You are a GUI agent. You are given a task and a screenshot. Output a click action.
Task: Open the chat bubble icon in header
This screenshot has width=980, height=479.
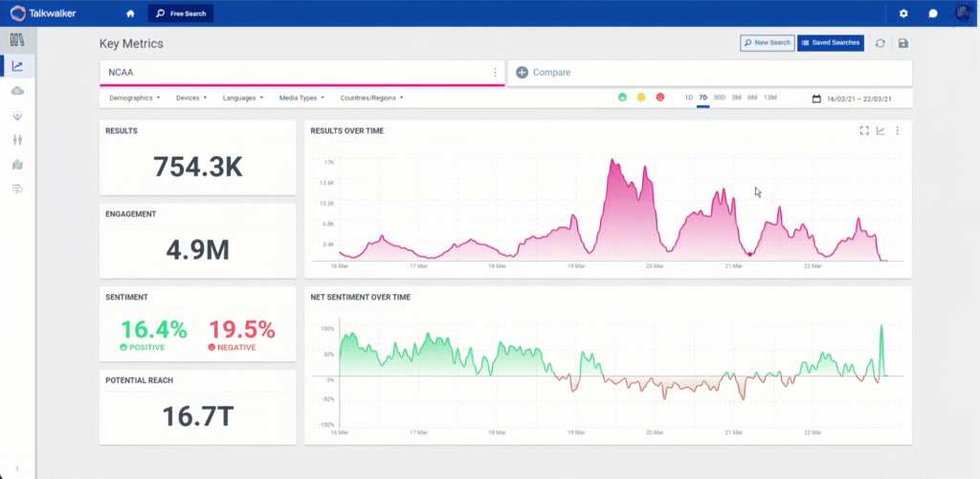933,13
